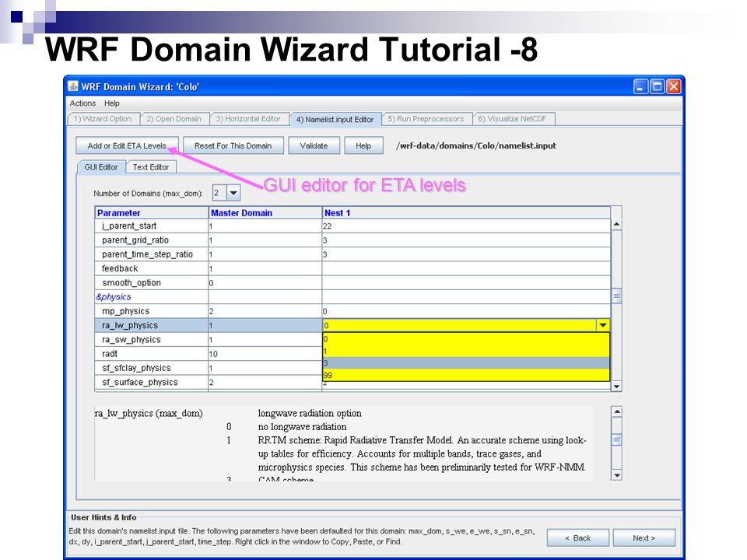The height and width of the screenshot is (560, 747).
Task: Choose option 3 in the yellow dropdown list
Action: point(466,363)
